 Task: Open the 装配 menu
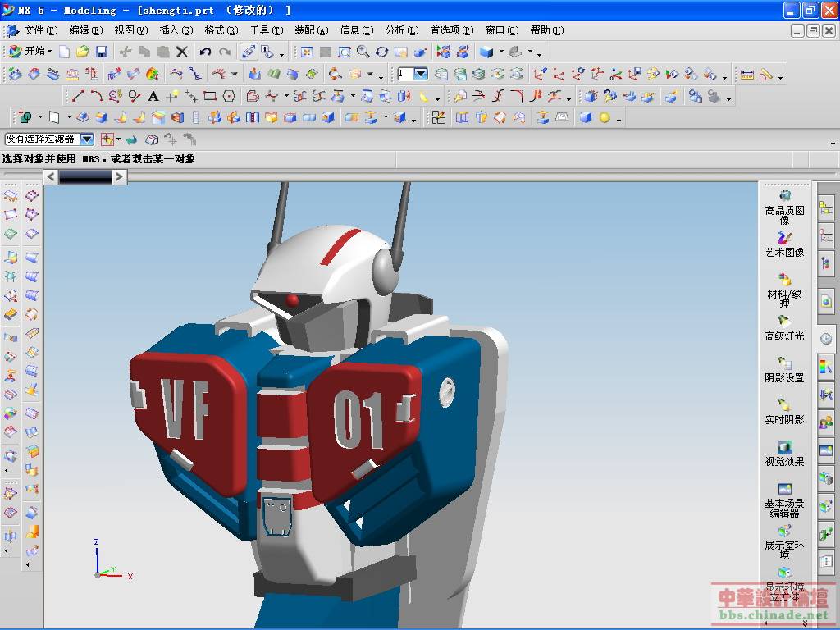[311, 30]
